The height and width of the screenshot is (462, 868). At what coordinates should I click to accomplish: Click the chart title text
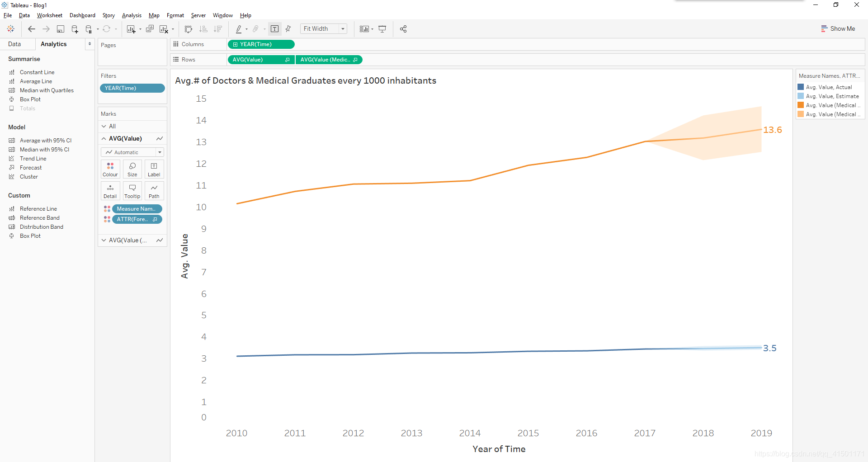tap(306, 80)
